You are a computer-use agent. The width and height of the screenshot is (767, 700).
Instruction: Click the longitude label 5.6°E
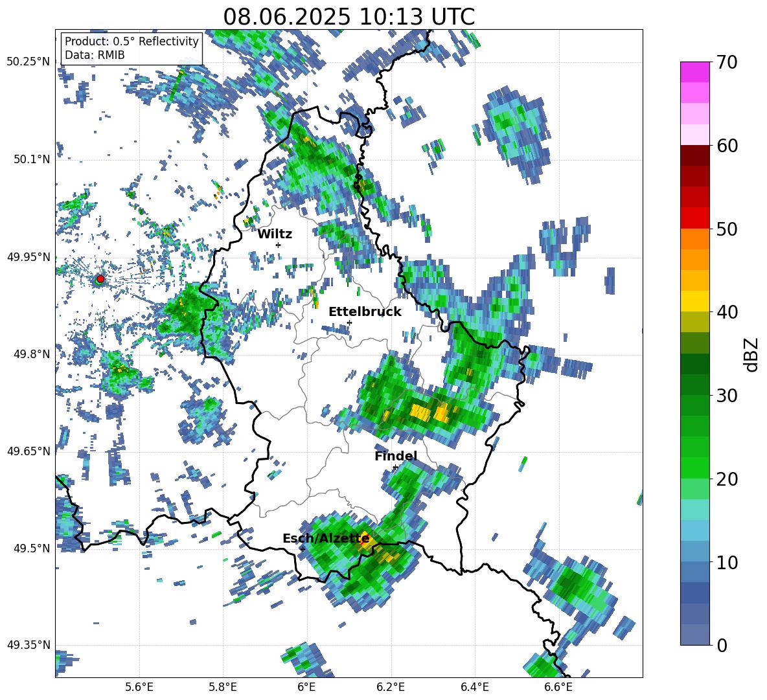pos(139,687)
